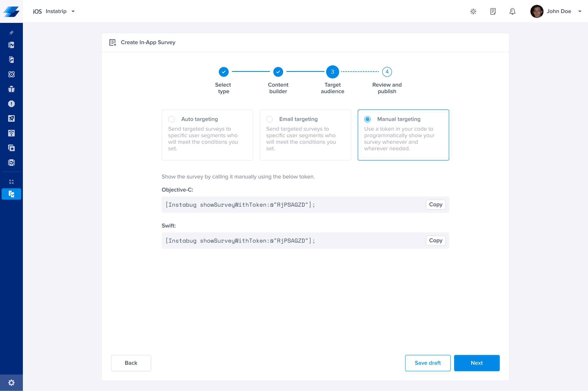The image size is (588, 391).
Task: Select the Manual targeting radio button
Action: point(367,119)
